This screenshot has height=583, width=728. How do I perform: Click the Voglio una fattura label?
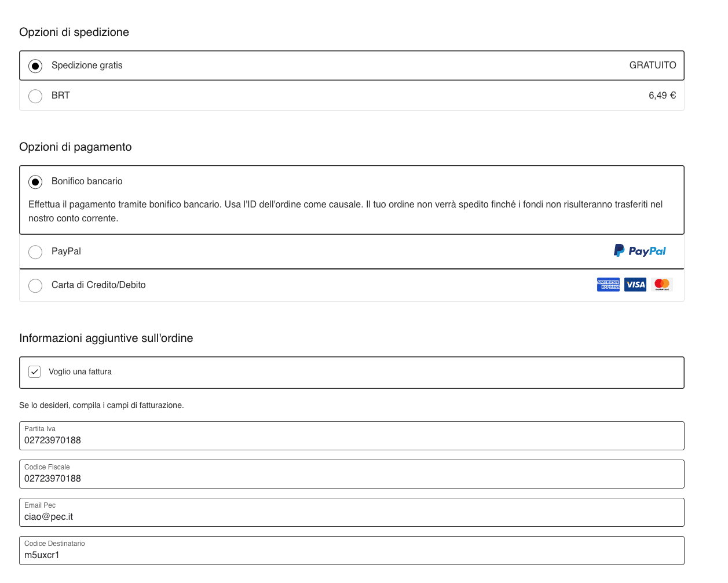point(80,372)
